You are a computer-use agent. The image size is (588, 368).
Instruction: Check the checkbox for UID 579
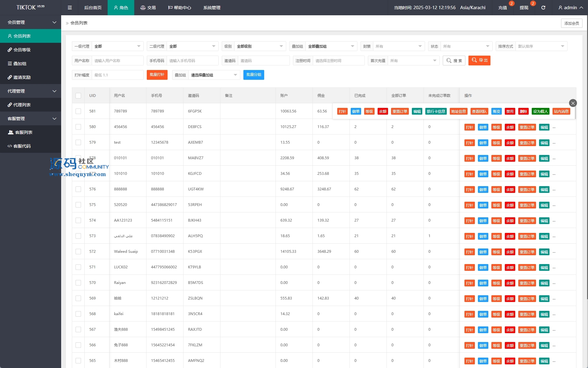coord(78,142)
